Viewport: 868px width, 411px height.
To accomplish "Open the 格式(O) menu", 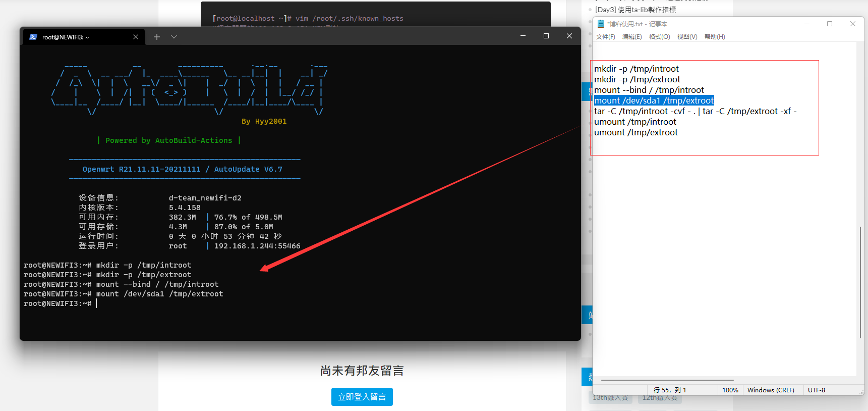I will tap(659, 37).
